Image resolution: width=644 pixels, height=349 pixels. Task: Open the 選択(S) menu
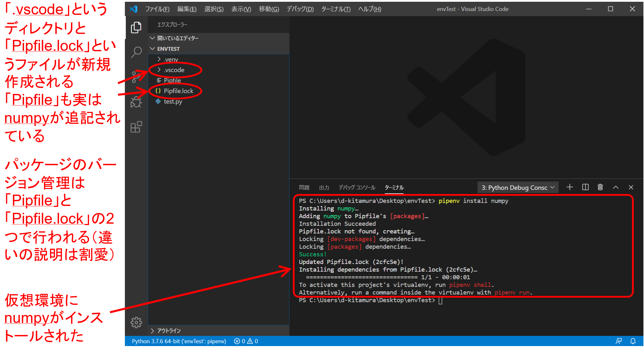[x=214, y=9]
